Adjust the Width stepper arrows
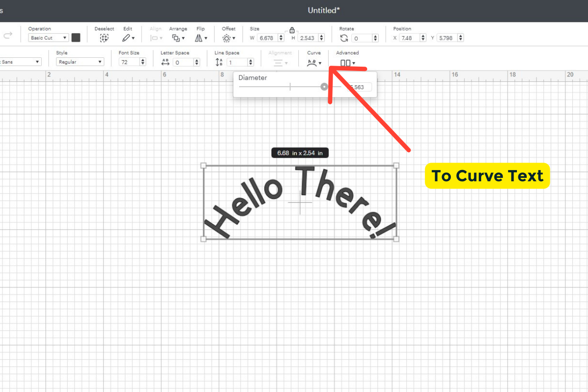 281,38
